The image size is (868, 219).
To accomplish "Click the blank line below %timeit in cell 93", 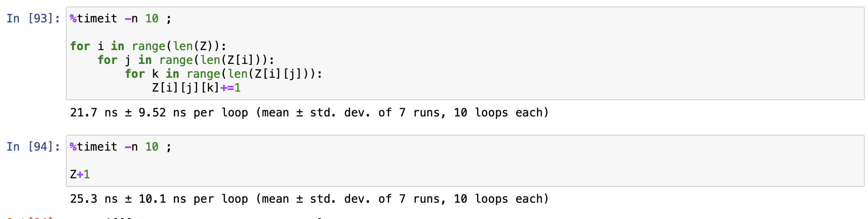I will point(465,32).
